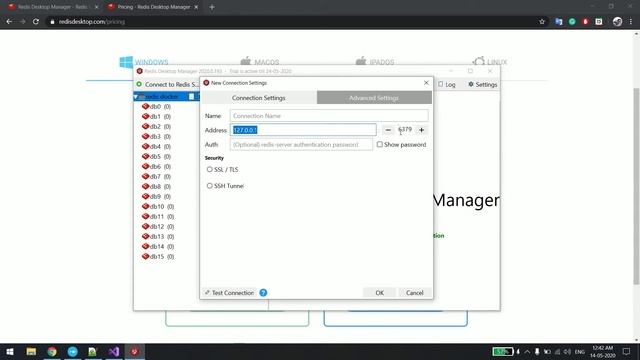Confirm dialog with OK button

[x=380, y=293]
